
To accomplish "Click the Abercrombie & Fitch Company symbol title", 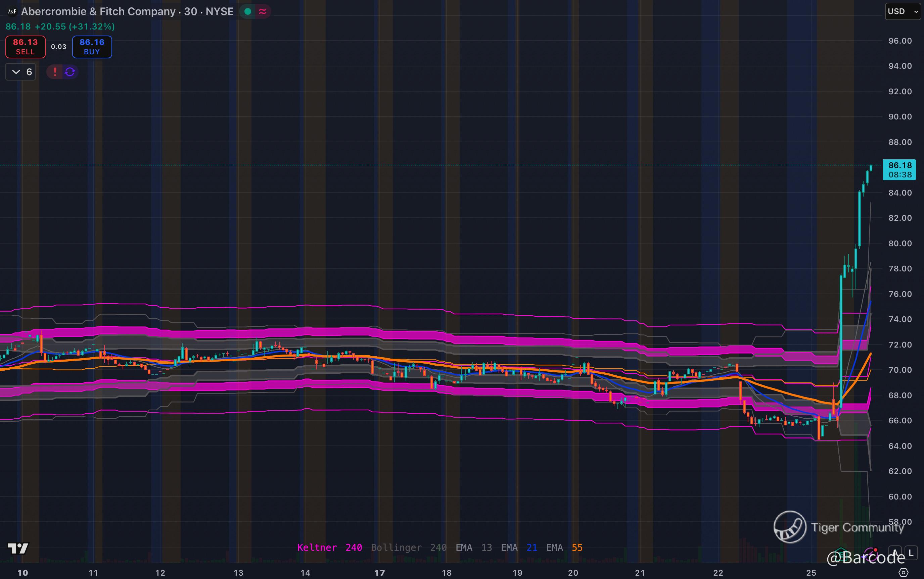I will pyautogui.click(x=98, y=11).
